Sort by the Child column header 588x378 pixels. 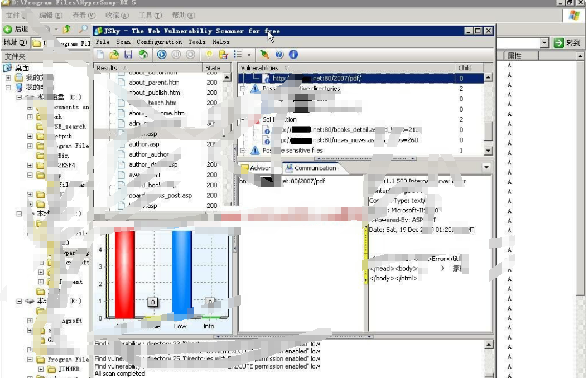469,68
